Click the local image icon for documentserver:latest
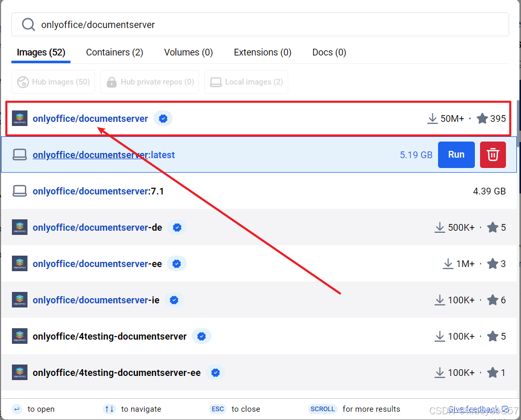The width and height of the screenshot is (521, 420). point(20,155)
